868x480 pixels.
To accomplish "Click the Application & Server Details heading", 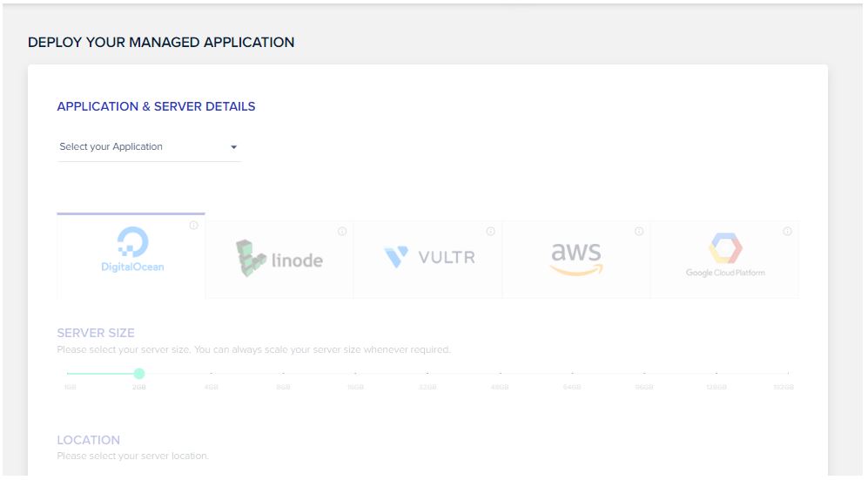I will tap(156, 106).
